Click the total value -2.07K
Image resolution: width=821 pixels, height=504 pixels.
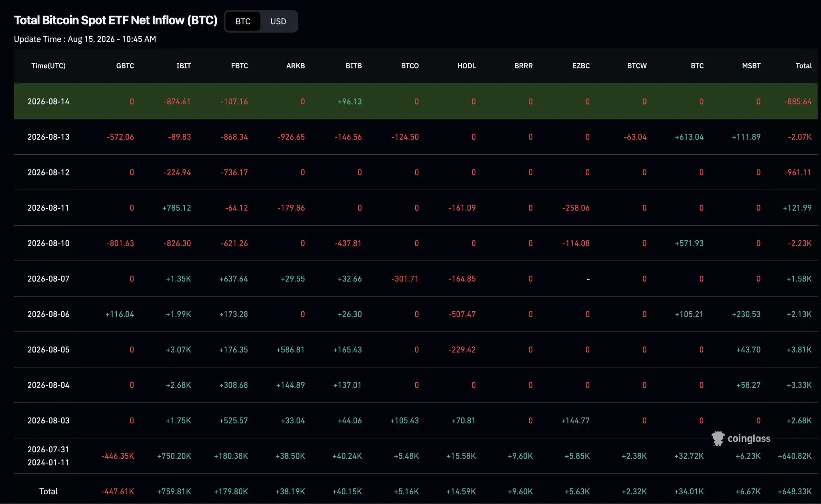(800, 137)
